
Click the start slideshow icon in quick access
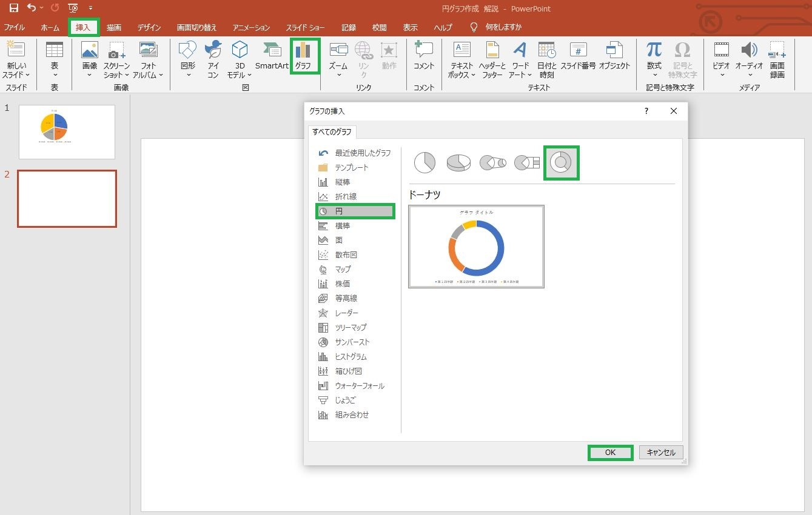click(x=73, y=8)
